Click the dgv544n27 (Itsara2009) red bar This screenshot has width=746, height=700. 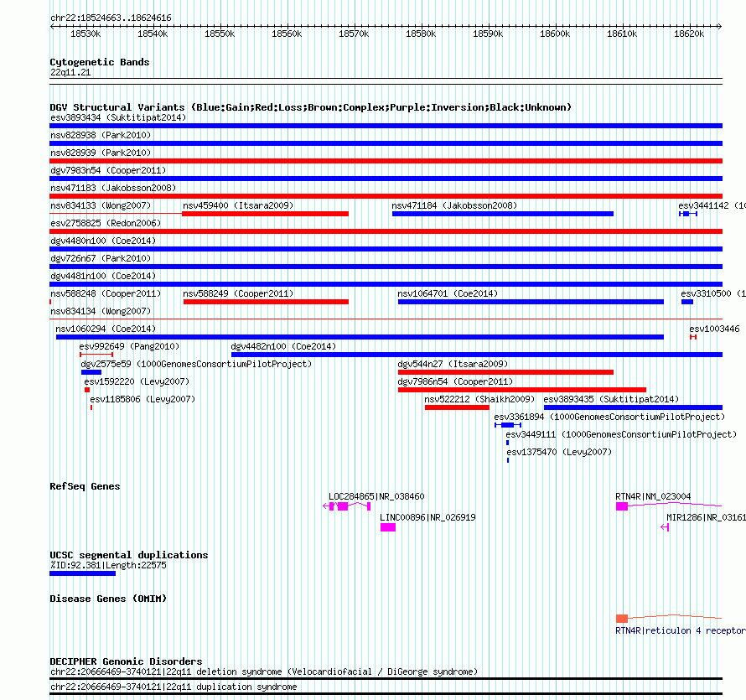505,372
